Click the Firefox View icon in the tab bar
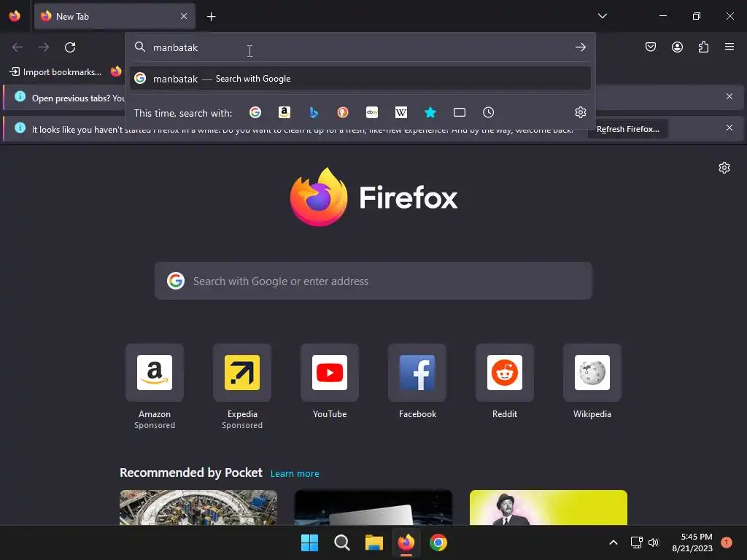Image resolution: width=747 pixels, height=560 pixels. [x=15, y=16]
